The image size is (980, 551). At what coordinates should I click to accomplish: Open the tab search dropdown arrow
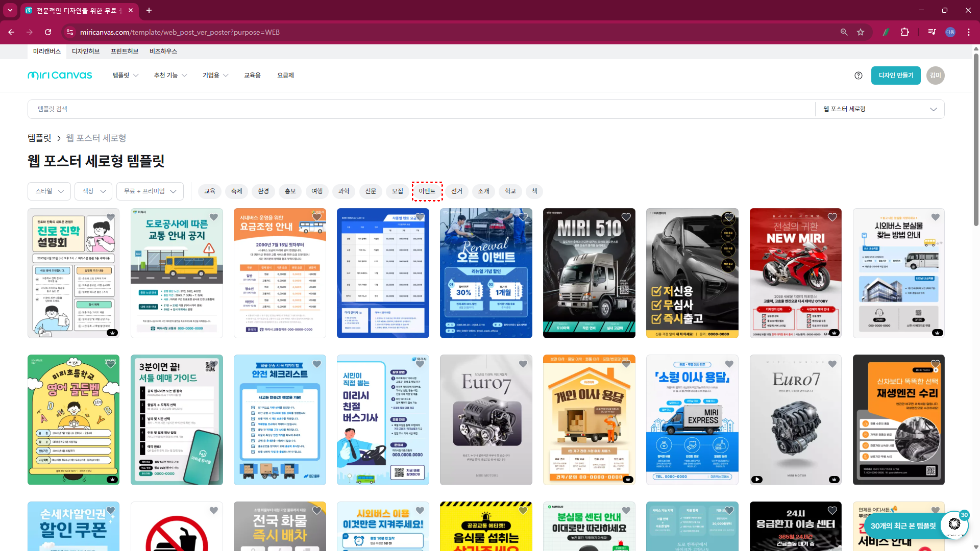[10, 10]
